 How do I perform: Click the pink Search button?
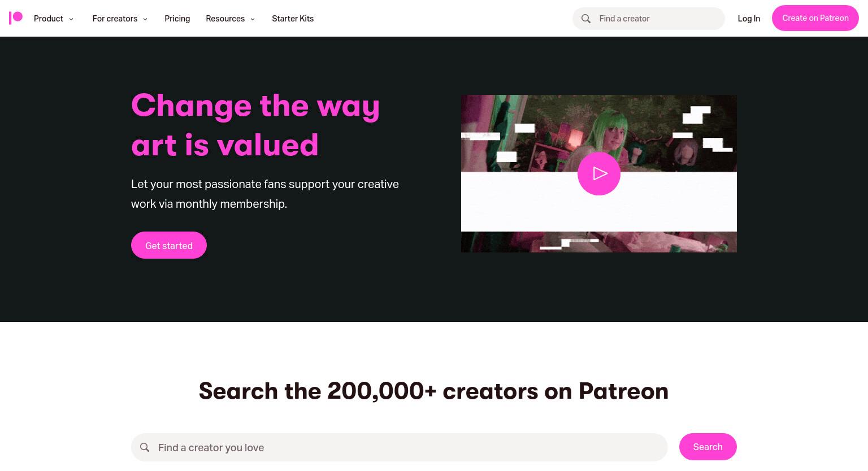coord(708,447)
